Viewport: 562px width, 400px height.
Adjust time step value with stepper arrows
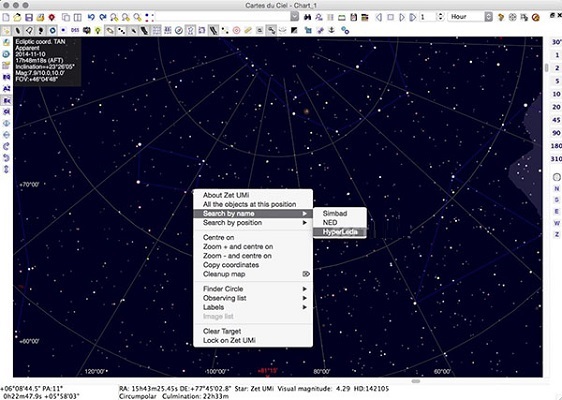tap(441, 17)
